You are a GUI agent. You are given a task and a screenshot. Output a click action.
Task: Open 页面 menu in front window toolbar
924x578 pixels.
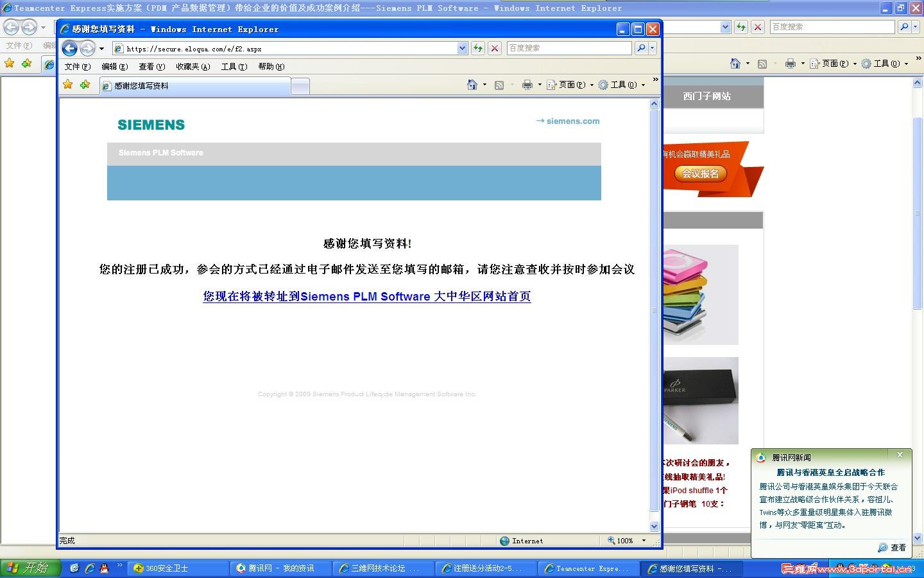pyautogui.click(x=570, y=85)
